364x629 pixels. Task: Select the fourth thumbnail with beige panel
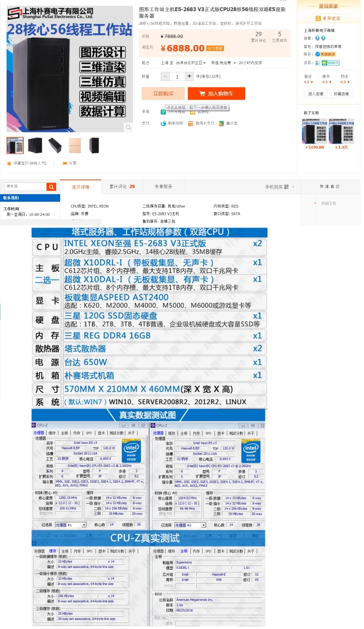tap(75, 146)
